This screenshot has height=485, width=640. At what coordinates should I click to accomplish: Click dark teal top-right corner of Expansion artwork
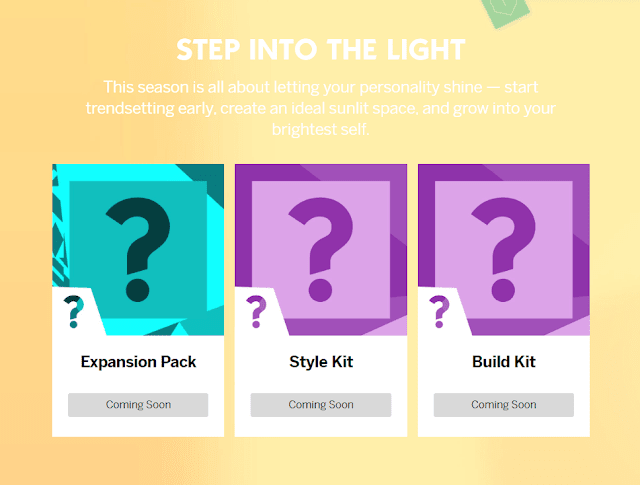coord(206,180)
